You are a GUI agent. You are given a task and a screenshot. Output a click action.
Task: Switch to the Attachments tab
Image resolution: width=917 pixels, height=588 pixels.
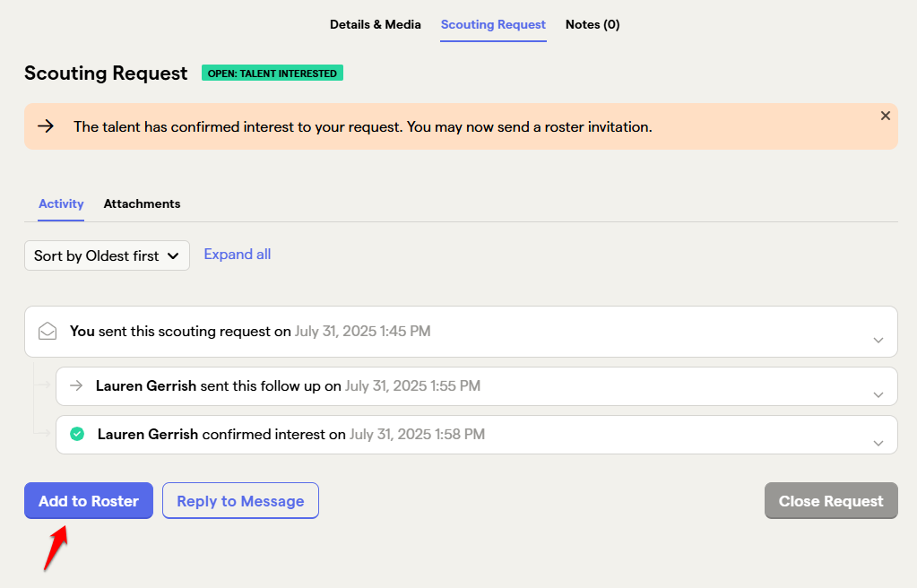pos(143,203)
